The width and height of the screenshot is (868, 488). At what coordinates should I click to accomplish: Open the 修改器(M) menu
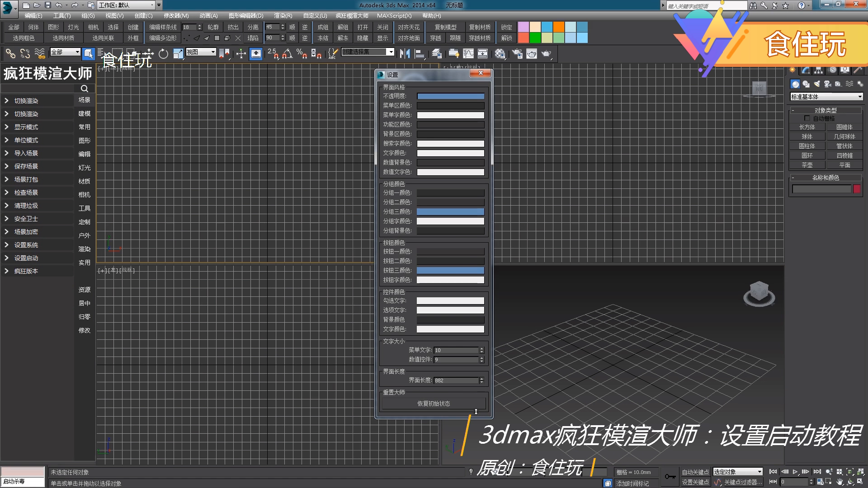pos(176,16)
